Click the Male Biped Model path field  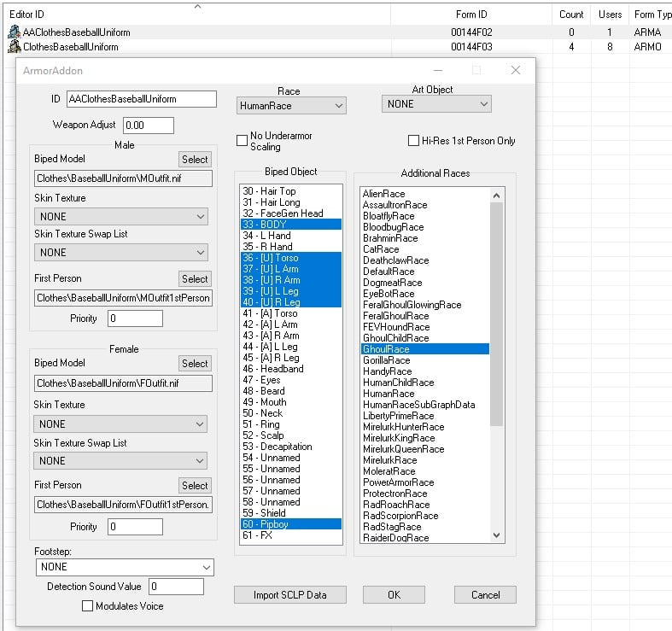(x=123, y=178)
